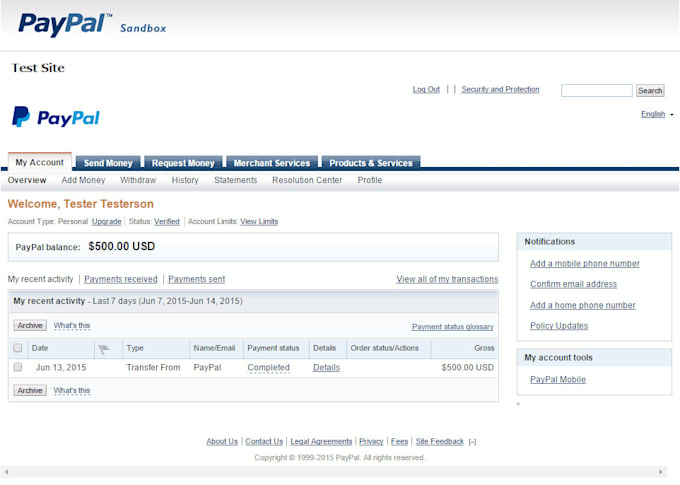
Task: Click the Log Out link
Action: (426, 89)
